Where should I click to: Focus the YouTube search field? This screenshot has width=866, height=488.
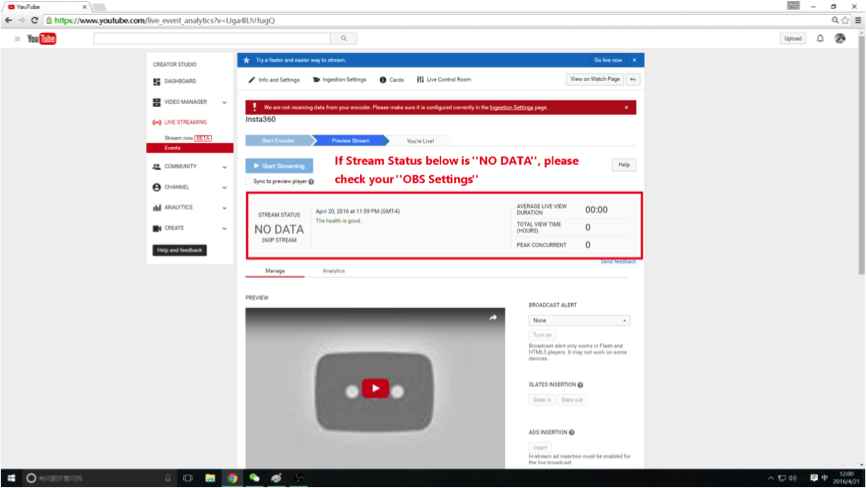[x=212, y=38]
